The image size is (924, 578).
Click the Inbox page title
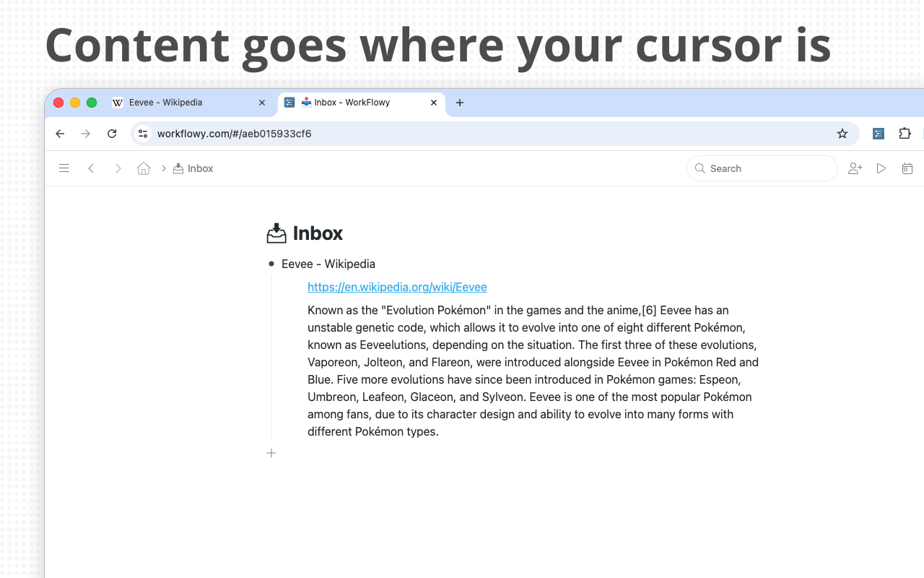318,233
